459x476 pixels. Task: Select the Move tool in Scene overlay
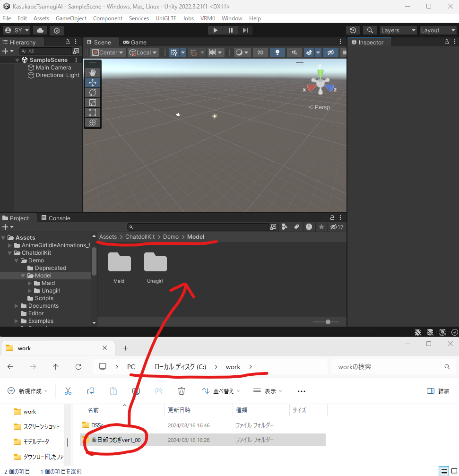tap(93, 83)
